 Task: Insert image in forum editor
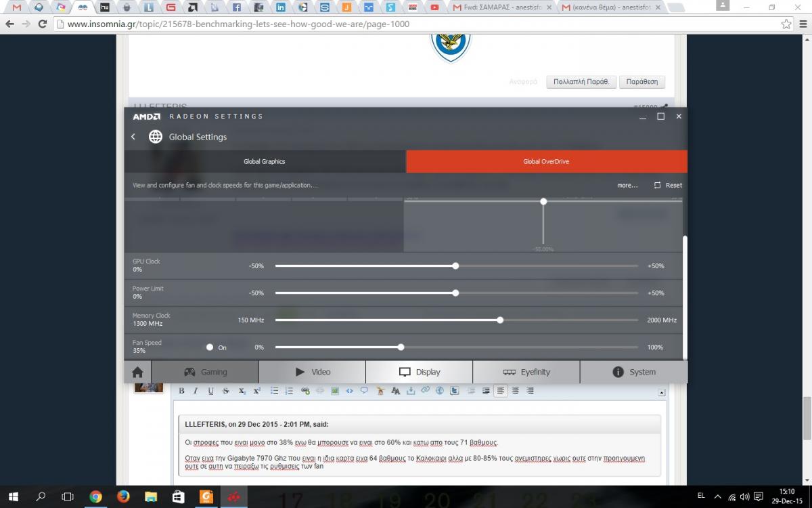point(334,391)
